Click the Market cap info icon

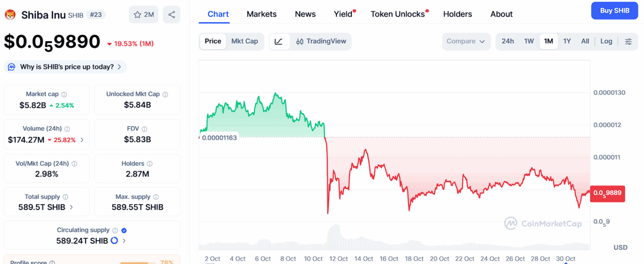(64, 95)
